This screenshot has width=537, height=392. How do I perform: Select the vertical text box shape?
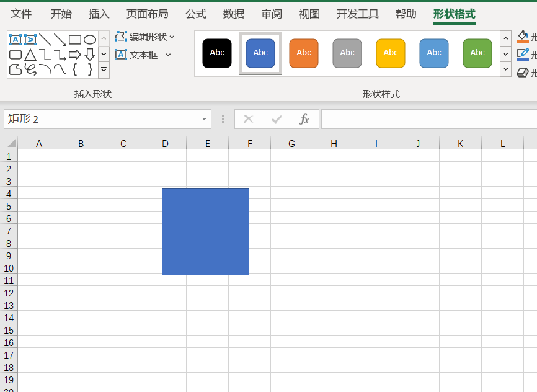pos(30,40)
